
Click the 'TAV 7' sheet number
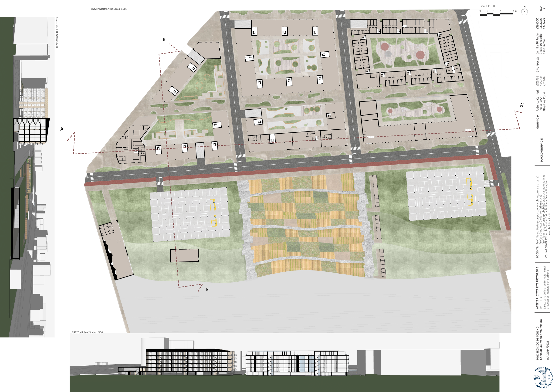pos(542,9)
